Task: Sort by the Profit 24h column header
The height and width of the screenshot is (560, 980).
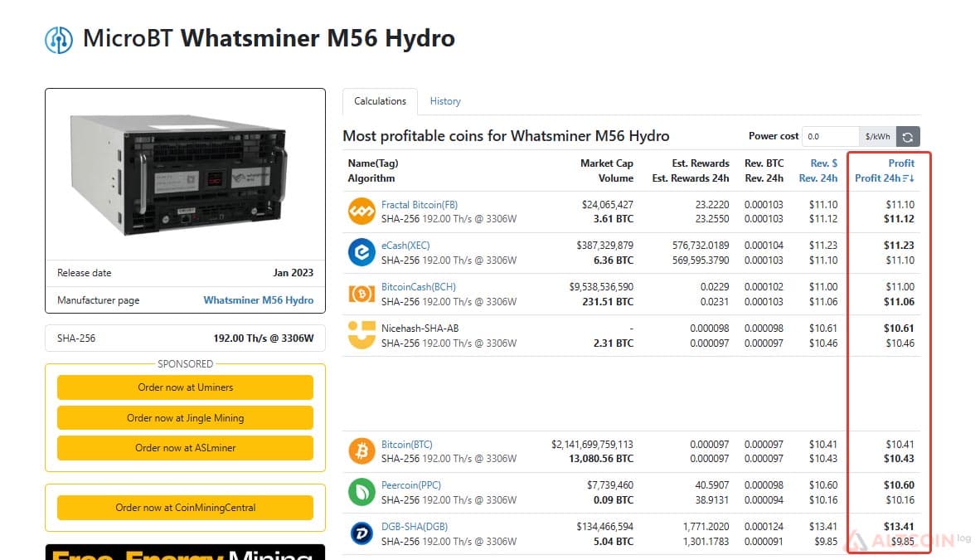Action: click(885, 178)
